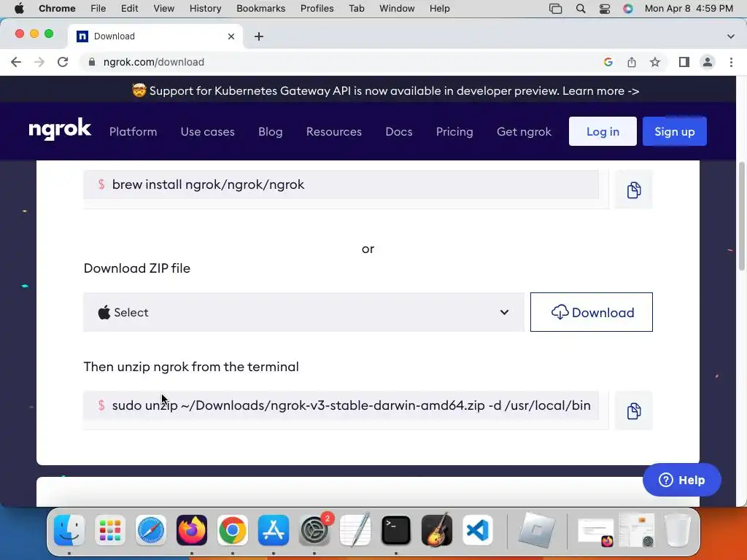747x560 pixels.
Task: Go to the Docs page
Action: tap(399, 131)
